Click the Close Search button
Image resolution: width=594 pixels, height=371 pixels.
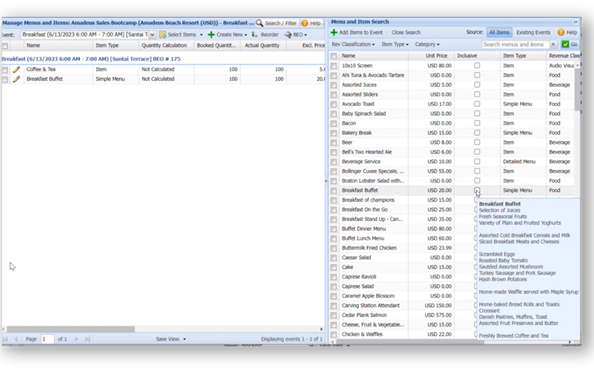[406, 33]
